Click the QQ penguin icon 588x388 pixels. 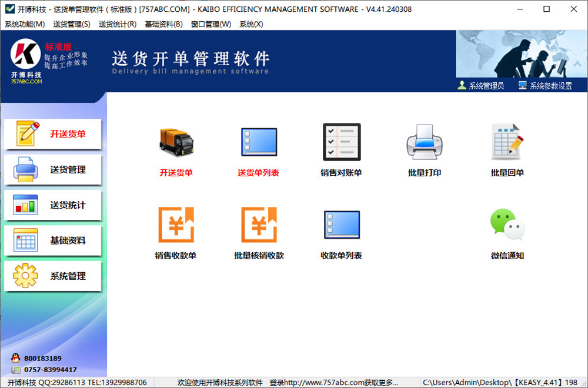point(16,358)
